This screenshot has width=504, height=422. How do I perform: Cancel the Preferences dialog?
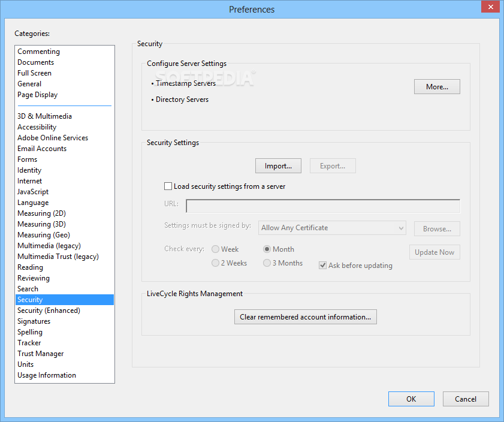click(466, 399)
